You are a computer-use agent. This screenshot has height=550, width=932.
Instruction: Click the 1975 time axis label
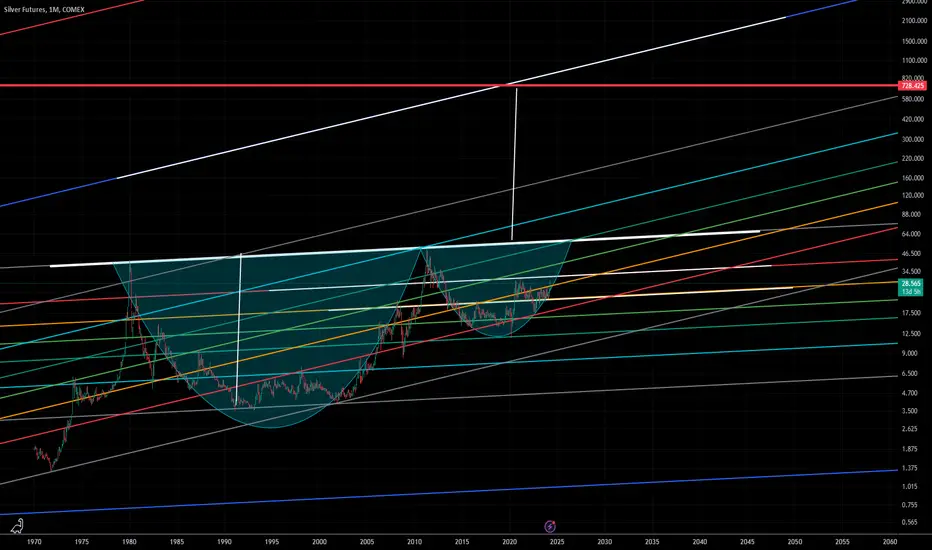pyautogui.click(x=82, y=542)
